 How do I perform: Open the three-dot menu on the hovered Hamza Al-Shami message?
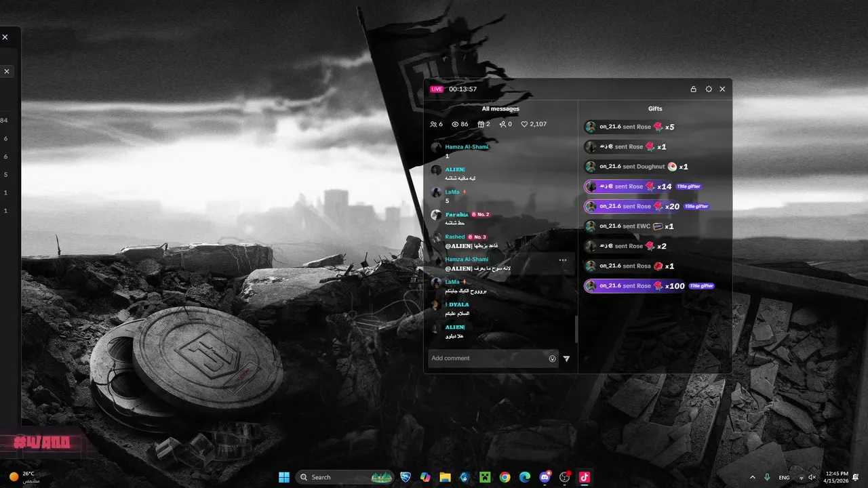(x=563, y=260)
